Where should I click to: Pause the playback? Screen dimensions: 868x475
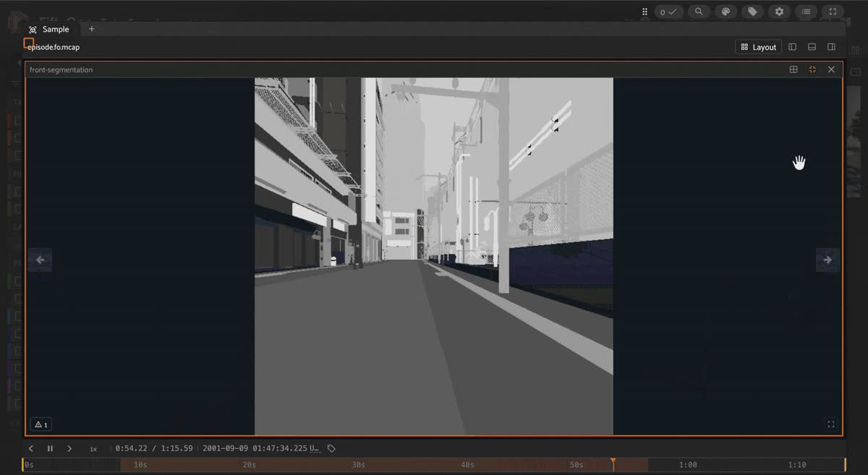[50, 448]
